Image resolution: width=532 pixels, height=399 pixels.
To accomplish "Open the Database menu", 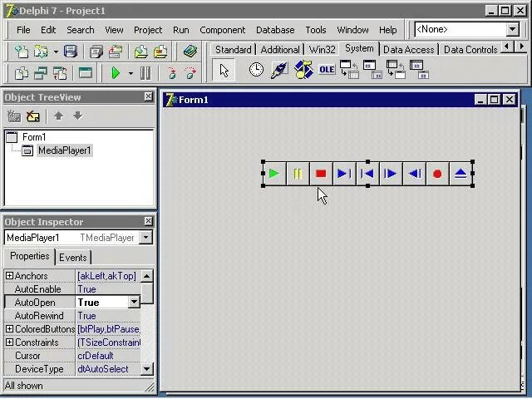I will coord(275,30).
